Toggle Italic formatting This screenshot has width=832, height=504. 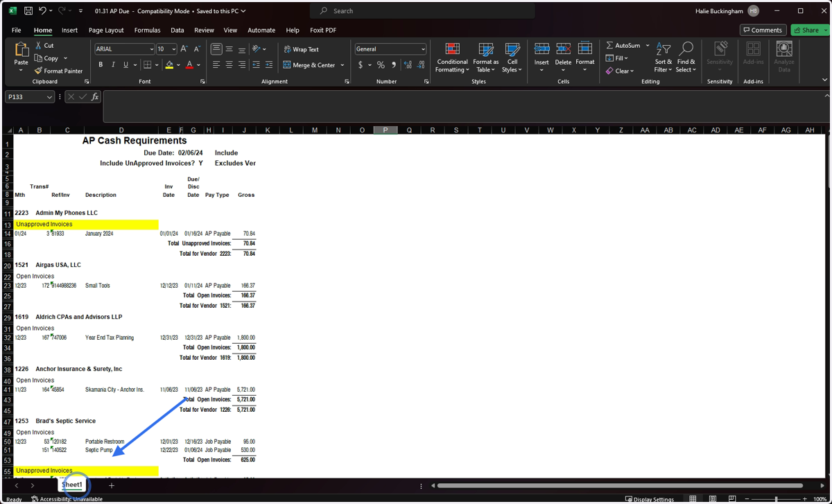coord(113,65)
